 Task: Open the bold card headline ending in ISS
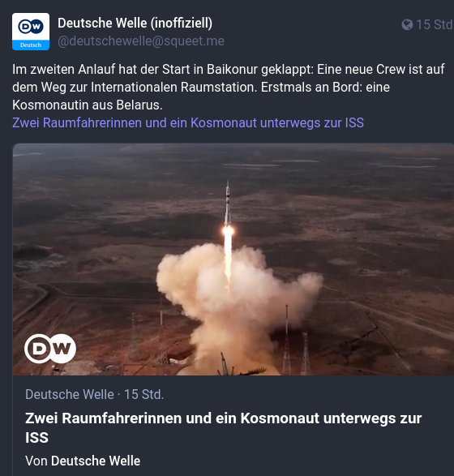(x=224, y=427)
